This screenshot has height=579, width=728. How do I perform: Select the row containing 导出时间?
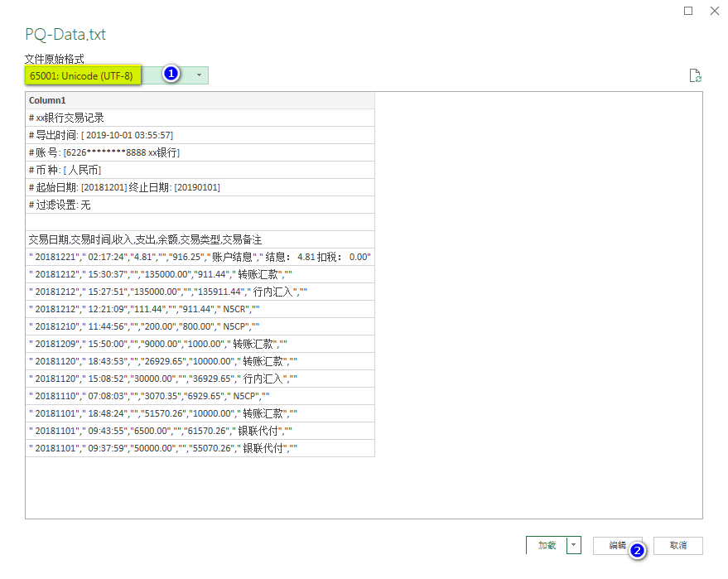[200, 135]
